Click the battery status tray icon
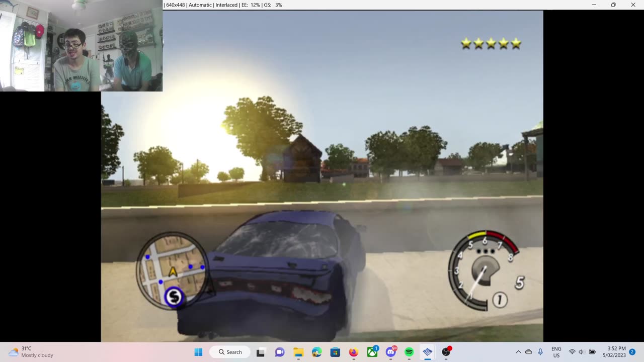644x362 pixels. (x=592, y=352)
